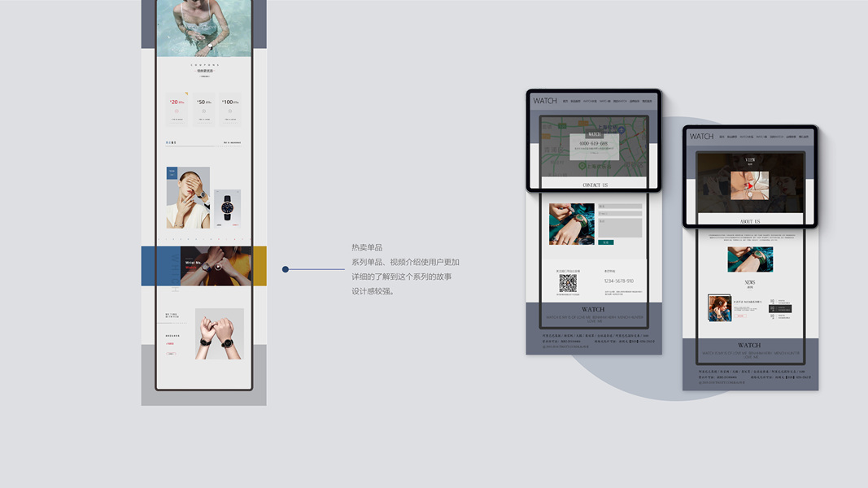Image resolution: width=868 pixels, height=488 pixels.
Task: Click the 热卖单品 annotation heading
Action: (x=367, y=247)
